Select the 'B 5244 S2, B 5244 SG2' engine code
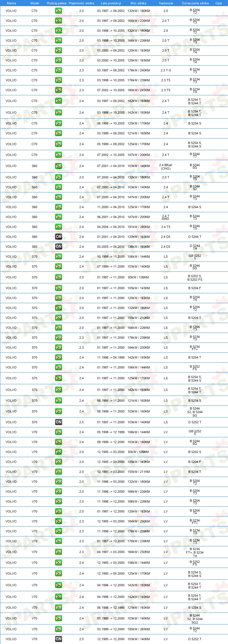 pyautogui.click(x=195, y=619)
